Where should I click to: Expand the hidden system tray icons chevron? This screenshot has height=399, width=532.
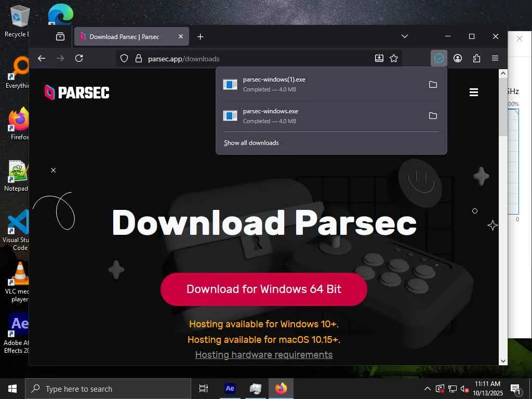(x=428, y=389)
